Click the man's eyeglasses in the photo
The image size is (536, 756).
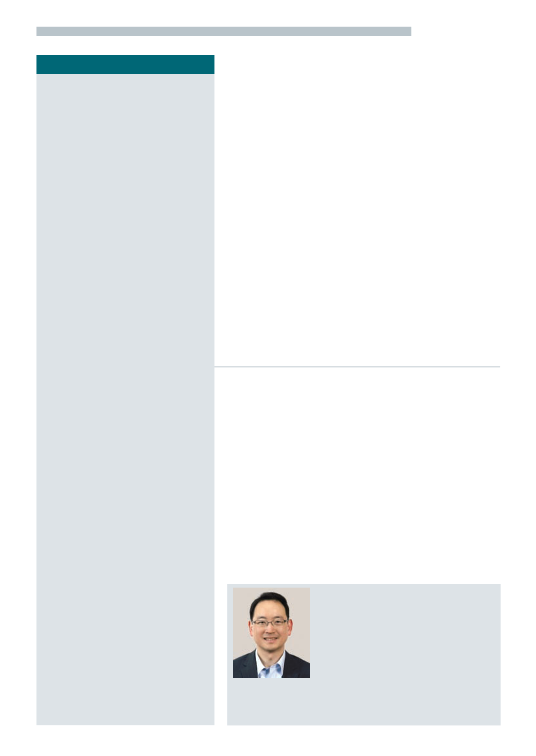(270, 623)
